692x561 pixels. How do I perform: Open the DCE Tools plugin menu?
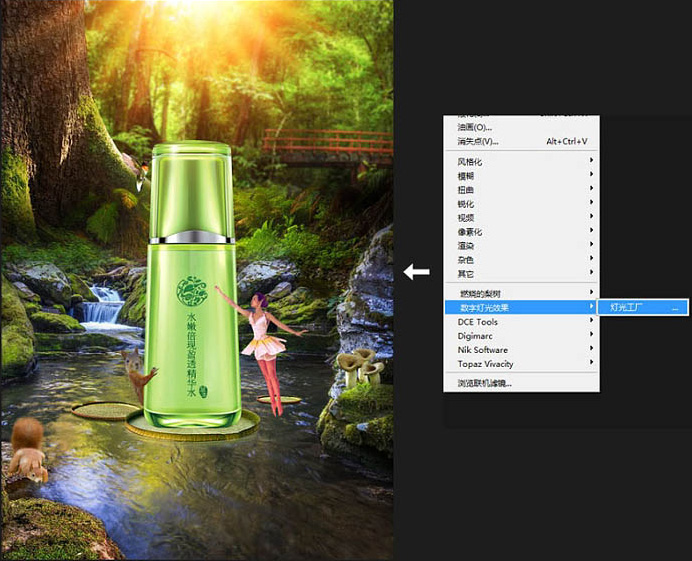478,322
